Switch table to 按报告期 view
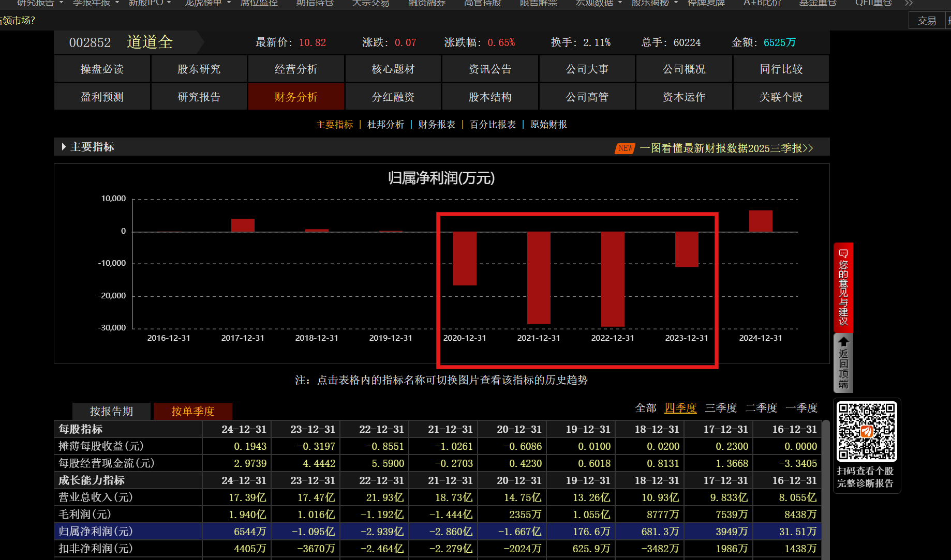 (112, 411)
